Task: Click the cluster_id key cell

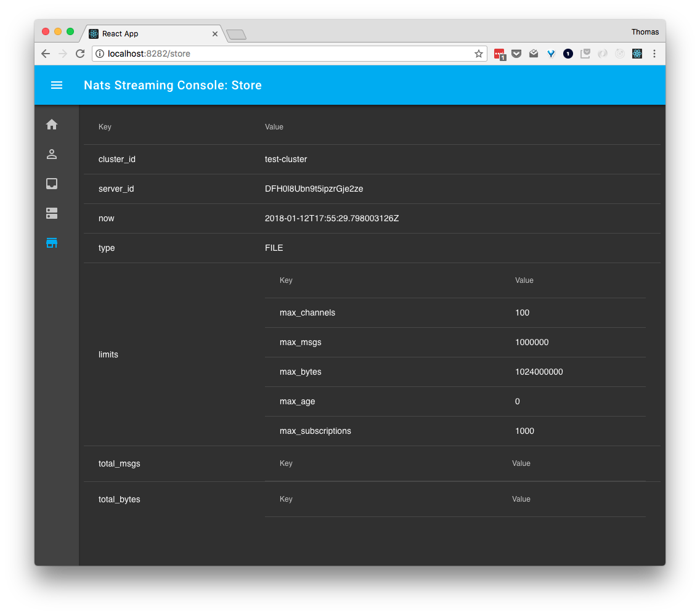Action: 117,160
